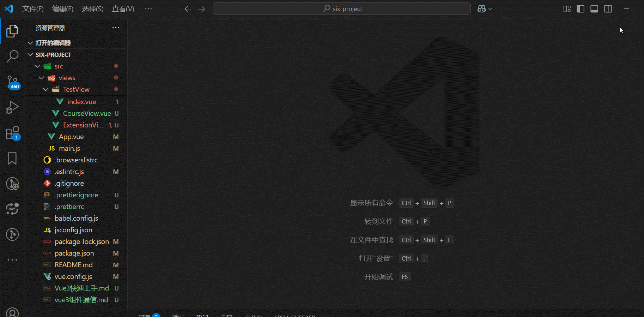Open the vue3组件通信.md file
The image size is (644, 317).
[76, 300]
